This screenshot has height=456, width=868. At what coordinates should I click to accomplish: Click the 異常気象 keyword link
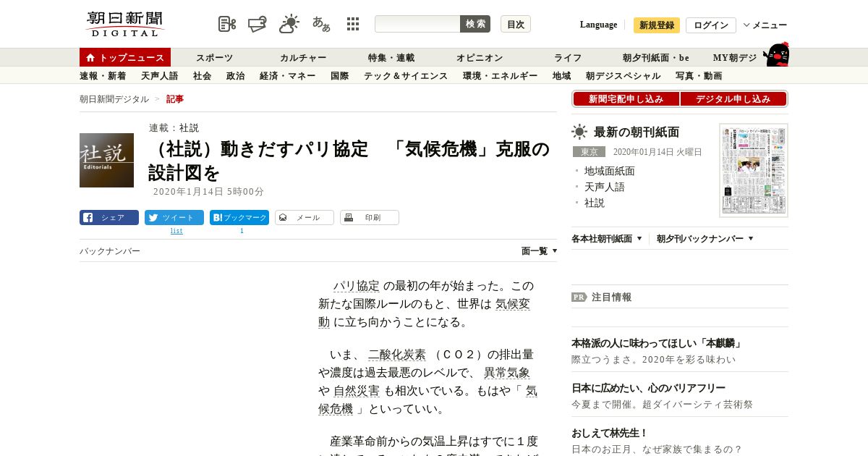pos(507,373)
